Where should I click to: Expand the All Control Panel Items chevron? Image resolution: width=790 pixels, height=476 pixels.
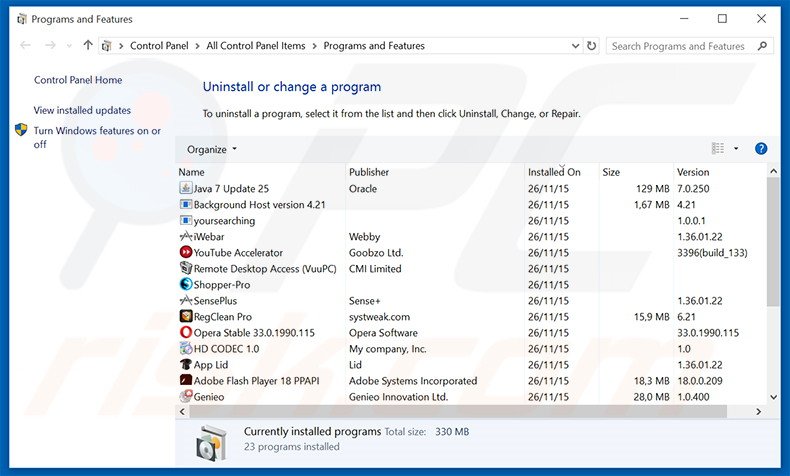tap(314, 46)
